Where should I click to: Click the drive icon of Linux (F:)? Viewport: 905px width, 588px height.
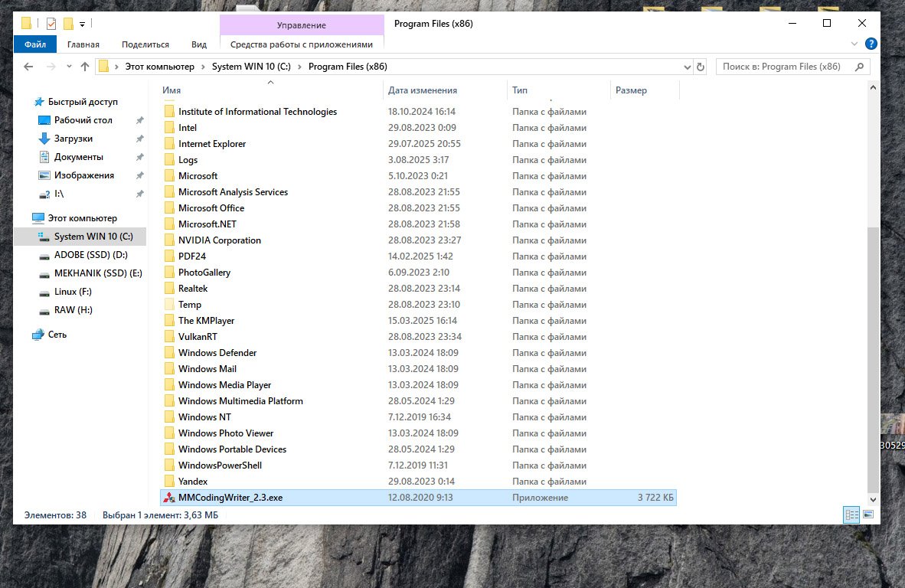(44, 292)
